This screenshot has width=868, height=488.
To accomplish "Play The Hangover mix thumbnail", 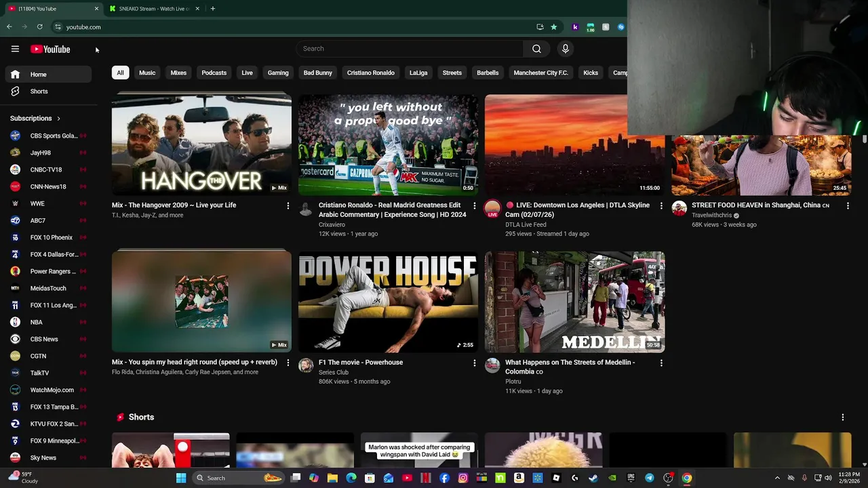I will tap(201, 144).
